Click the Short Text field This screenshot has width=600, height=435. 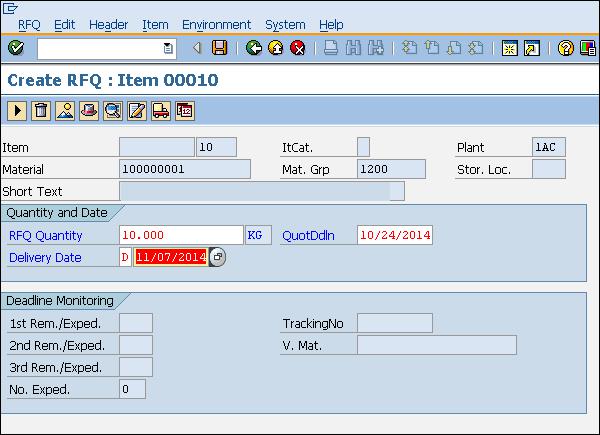262,191
